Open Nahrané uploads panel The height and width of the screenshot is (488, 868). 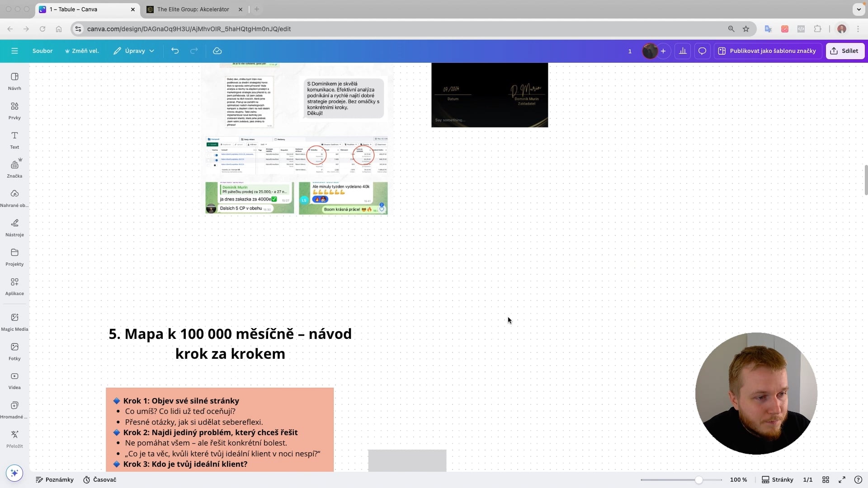14,198
